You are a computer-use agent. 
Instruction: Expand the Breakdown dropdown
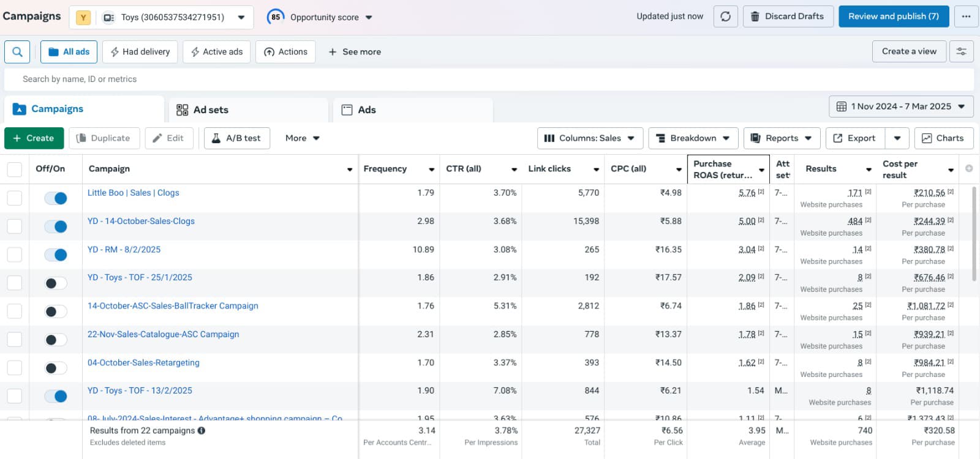click(x=693, y=138)
